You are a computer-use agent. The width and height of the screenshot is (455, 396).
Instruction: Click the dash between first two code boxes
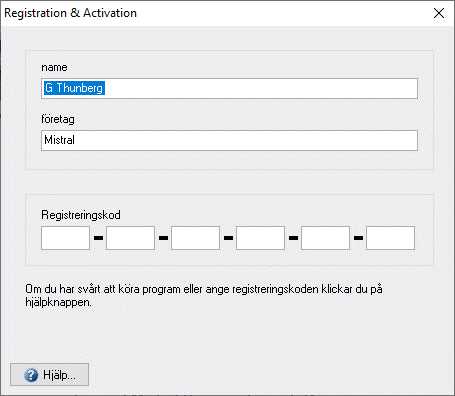pyautogui.click(x=98, y=238)
